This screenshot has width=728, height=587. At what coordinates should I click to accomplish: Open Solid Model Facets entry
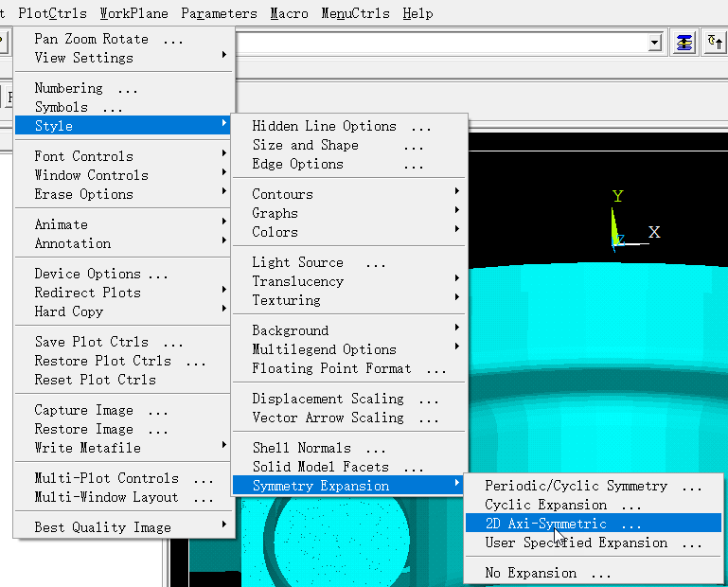(349, 467)
